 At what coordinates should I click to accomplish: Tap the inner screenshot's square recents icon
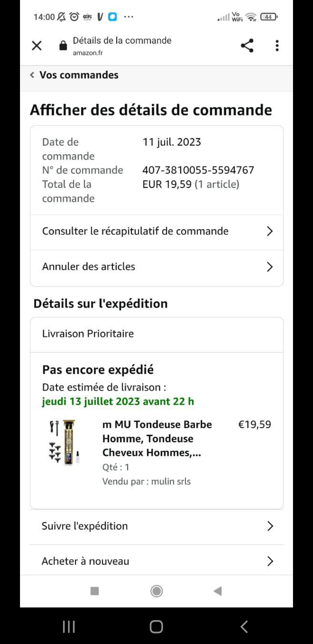click(94, 591)
